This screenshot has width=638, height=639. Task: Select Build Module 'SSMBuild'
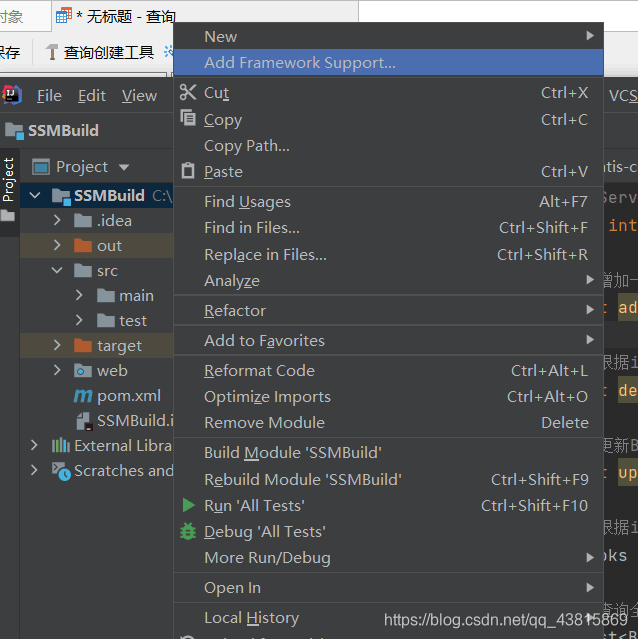click(388, 453)
